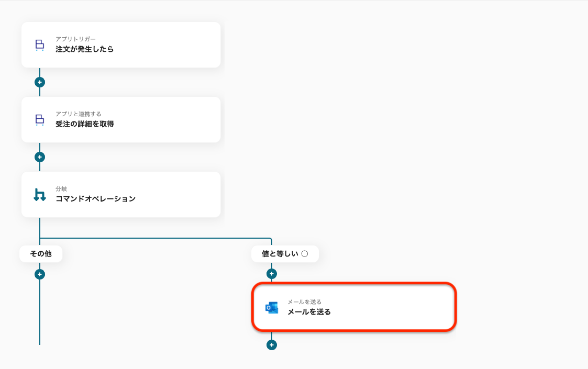Click the 分岐 caption on the third card
588x369 pixels.
(61, 189)
